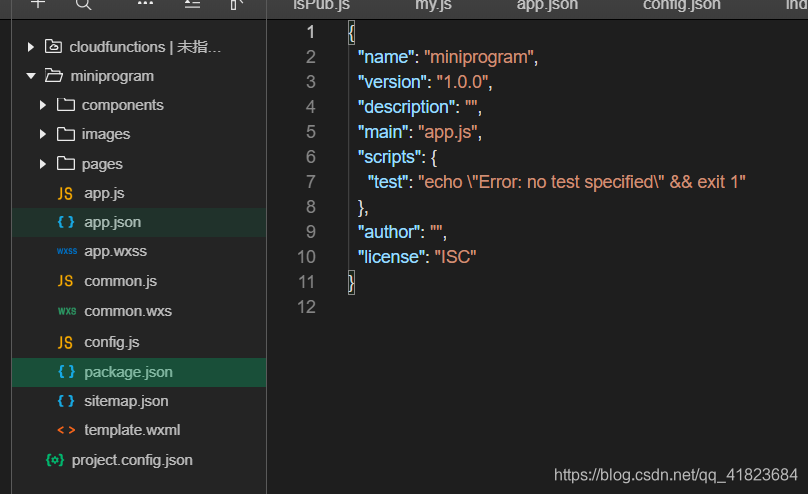Expand the images folder
This screenshot has height=494, width=808.
click(x=43, y=134)
